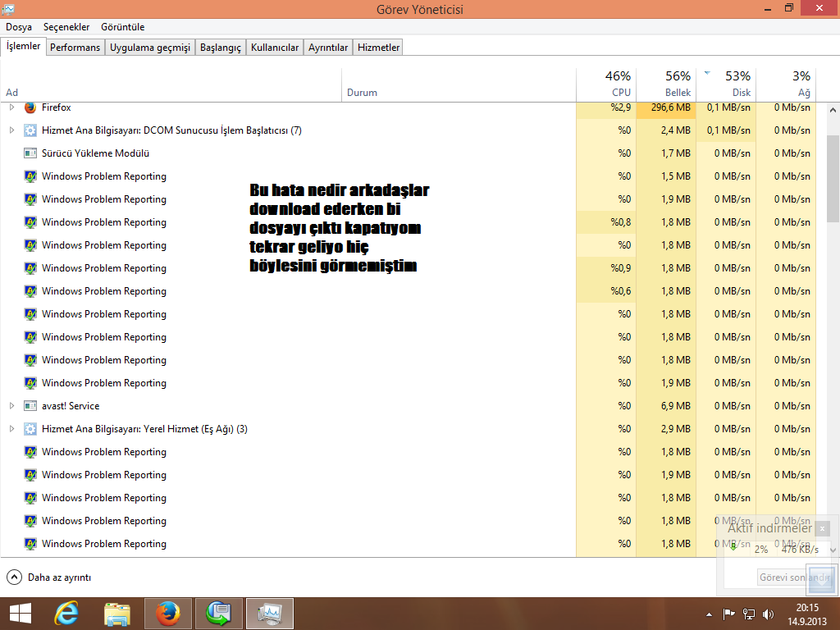Click the green download arrow in Aktif indirmeler
The image size is (840, 630).
(x=733, y=547)
